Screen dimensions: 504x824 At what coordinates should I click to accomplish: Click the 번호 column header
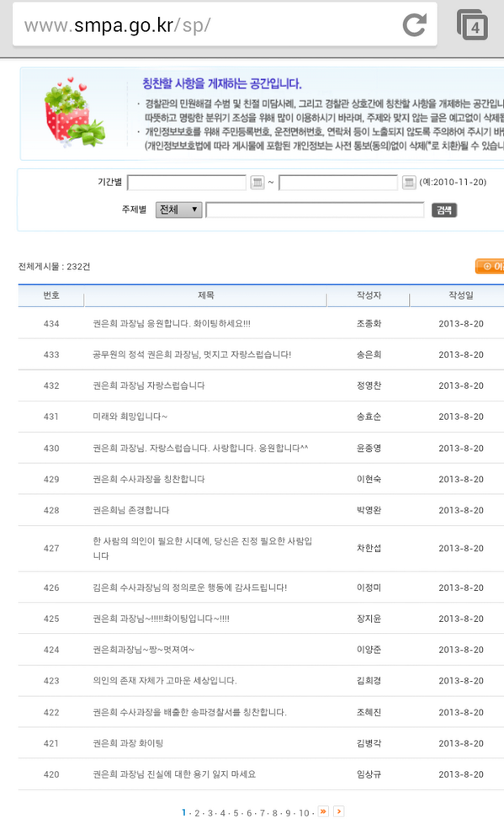tap(51, 295)
